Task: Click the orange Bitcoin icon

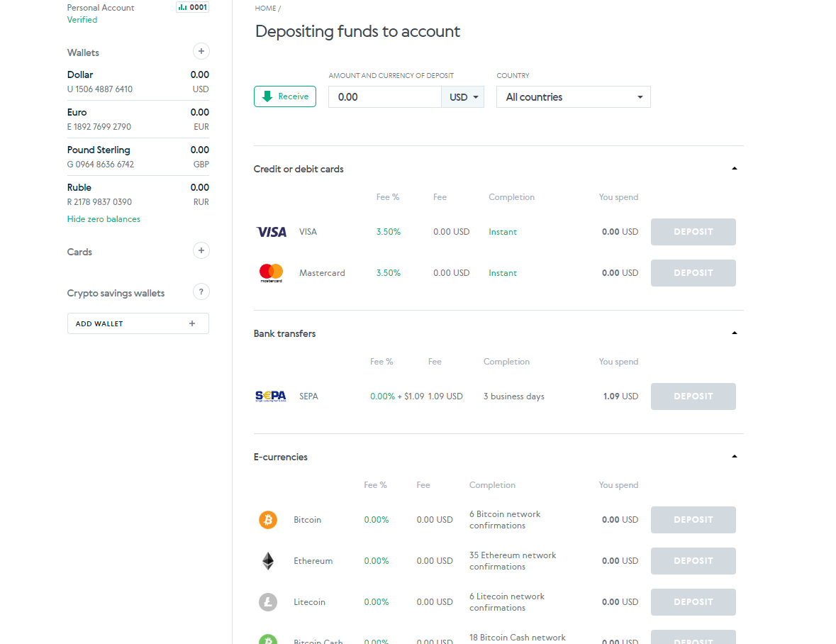Action: click(268, 520)
